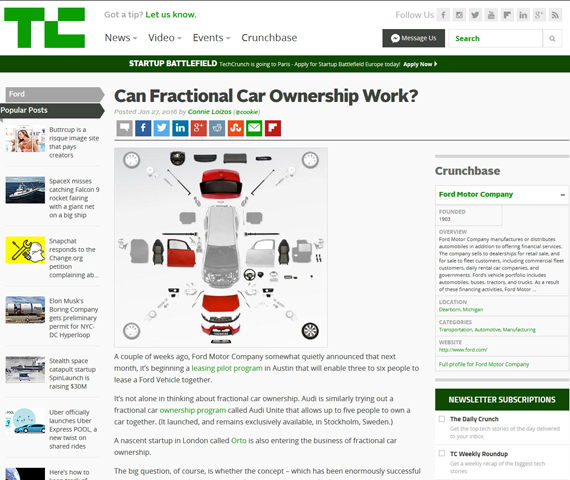The height and width of the screenshot is (480, 570).
Task: Collapse the Ford Motor Company panel
Action: tap(562, 195)
